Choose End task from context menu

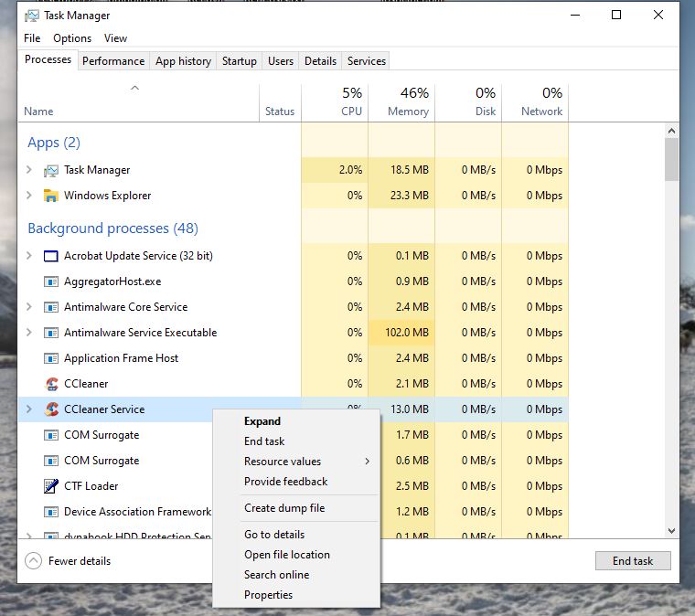264,441
